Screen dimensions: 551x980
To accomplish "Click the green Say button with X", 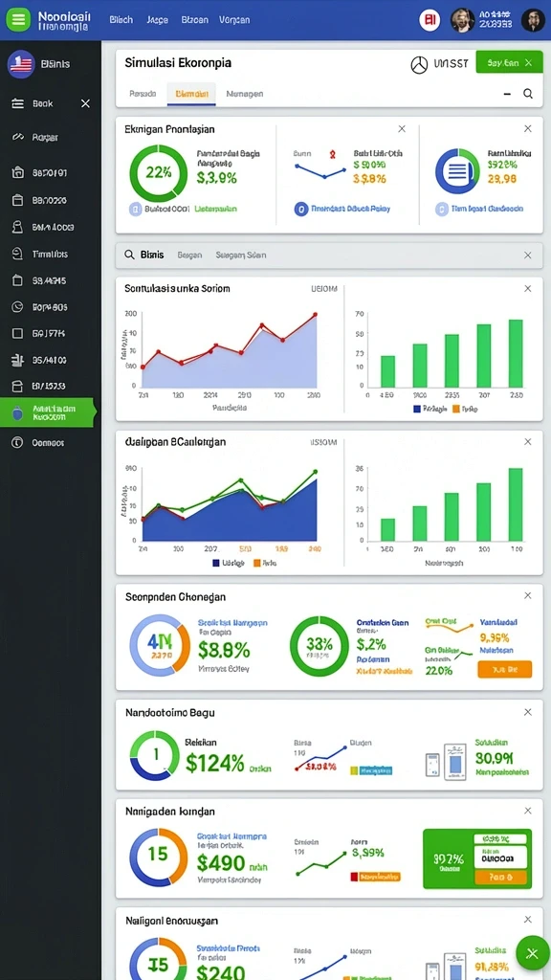I will [x=509, y=62].
